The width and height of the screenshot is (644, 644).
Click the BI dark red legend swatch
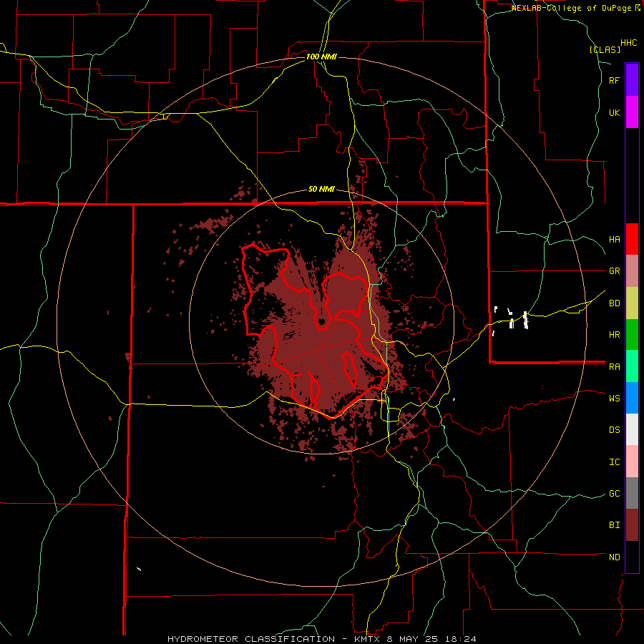[632, 525]
